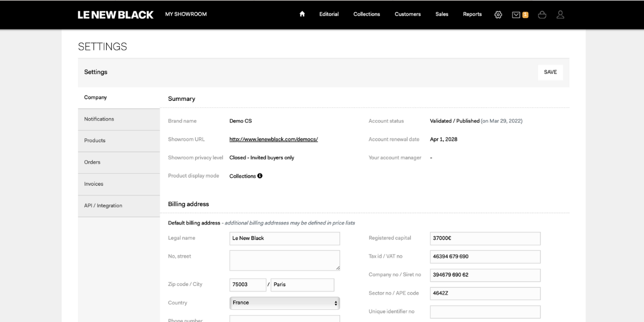Click the Billing address heading

pyautogui.click(x=188, y=204)
